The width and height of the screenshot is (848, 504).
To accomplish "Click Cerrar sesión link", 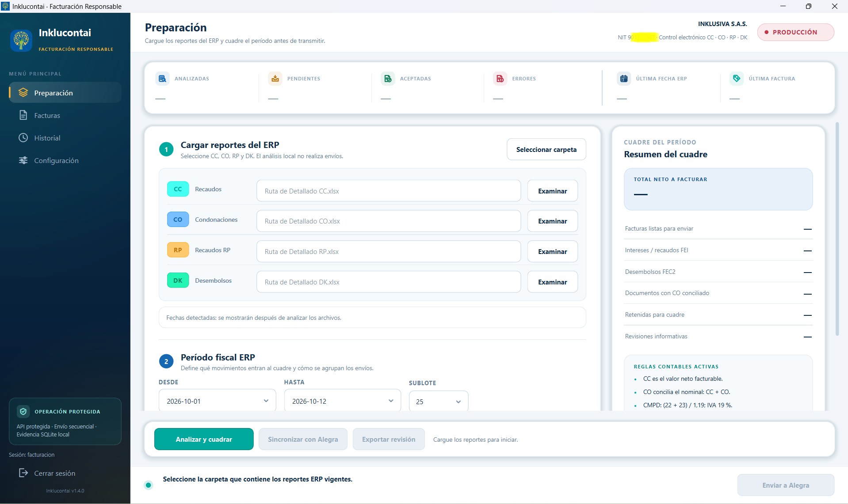I will pos(55,473).
